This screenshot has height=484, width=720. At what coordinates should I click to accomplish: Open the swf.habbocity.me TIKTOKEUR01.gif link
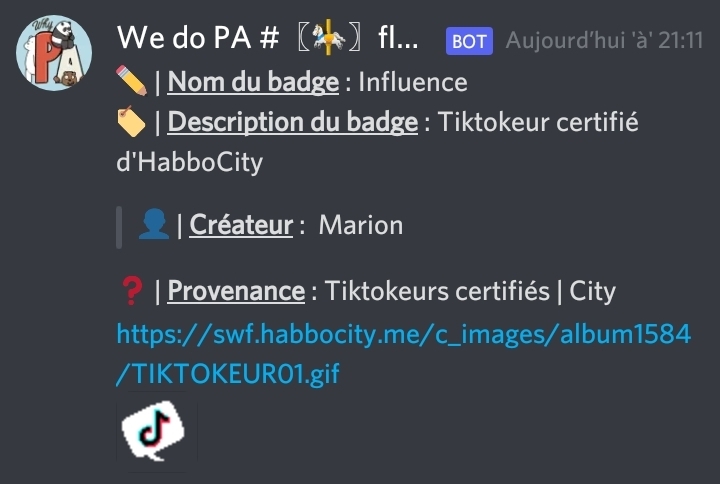403,354
